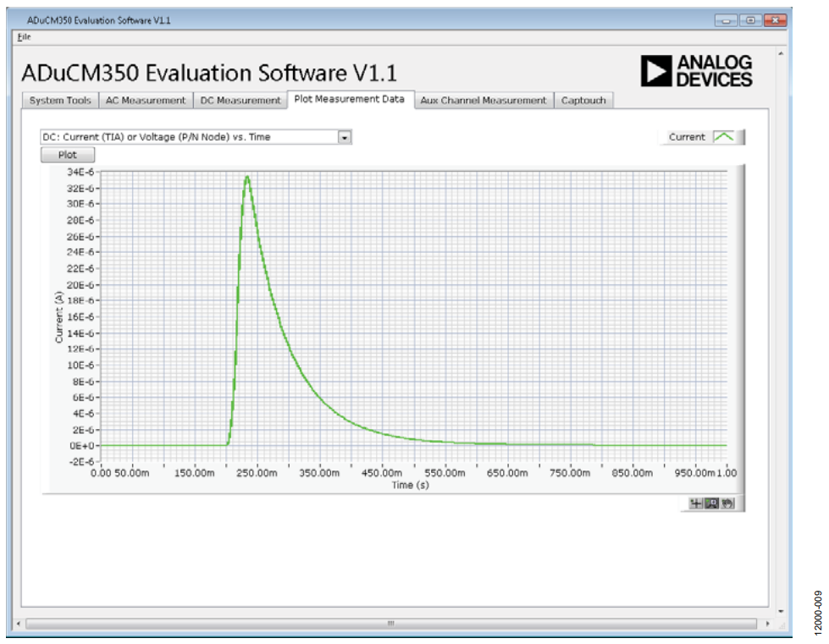This screenshot has height=644, width=829.
Task: Select the graph panning hand tool icon
Action: pyautogui.click(x=727, y=504)
